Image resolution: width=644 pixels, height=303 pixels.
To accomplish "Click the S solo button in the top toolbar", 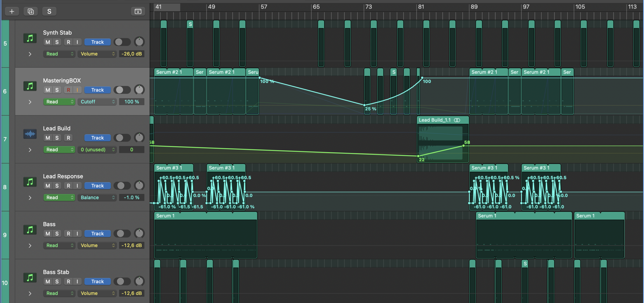I will pos(49,11).
